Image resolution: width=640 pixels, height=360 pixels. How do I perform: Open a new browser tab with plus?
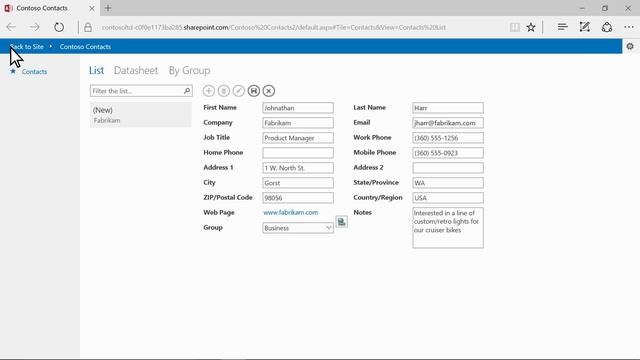point(108,8)
